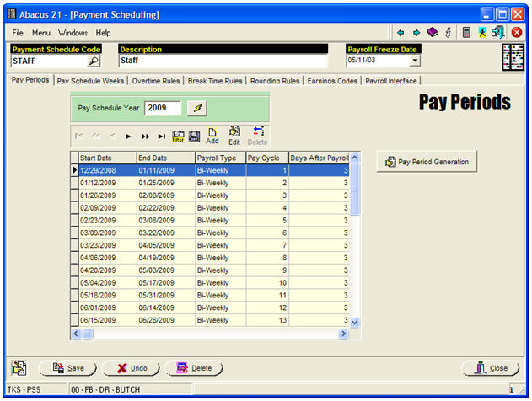Go to next record arrow
This screenshot has width=532, height=401.
pos(129,136)
